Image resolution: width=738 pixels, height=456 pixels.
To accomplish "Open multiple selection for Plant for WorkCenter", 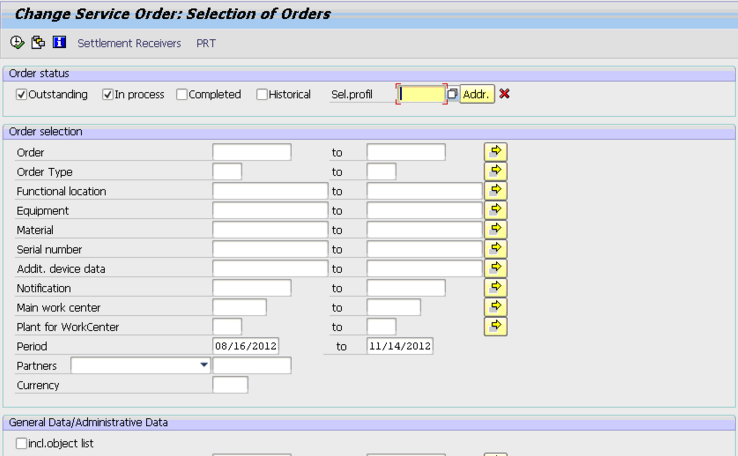I will (x=496, y=326).
